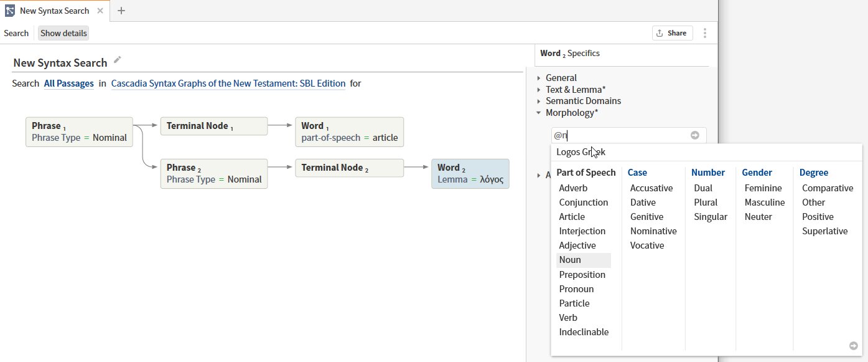Image resolution: width=868 pixels, height=362 pixels.
Task: Close the New Syntax Search tab
Action: (100, 11)
